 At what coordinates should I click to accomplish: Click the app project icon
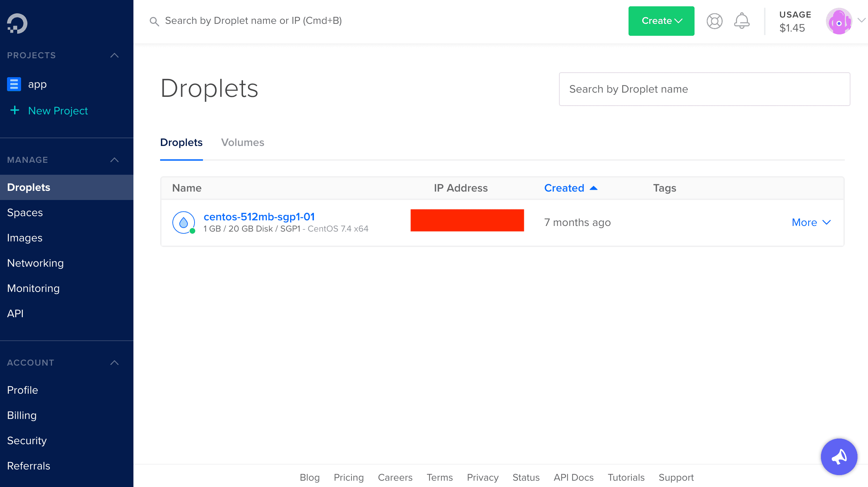(x=14, y=84)
